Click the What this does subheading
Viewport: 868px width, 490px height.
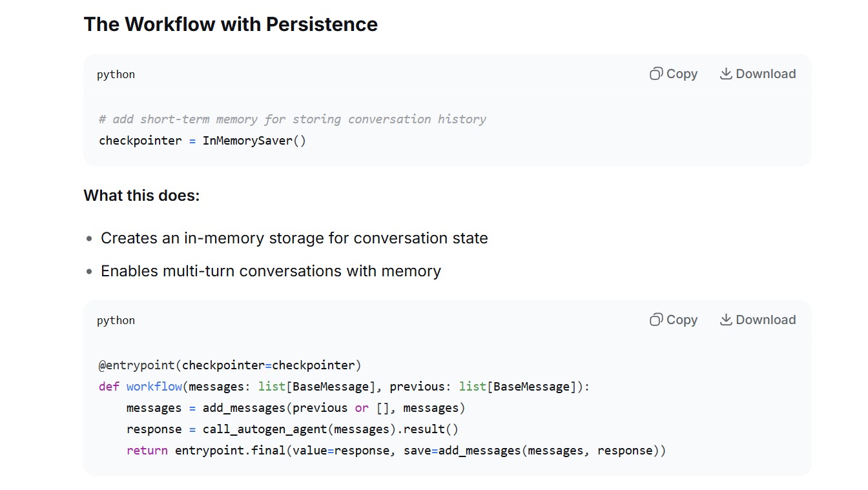pyautogui.click(x=141, y=196)
